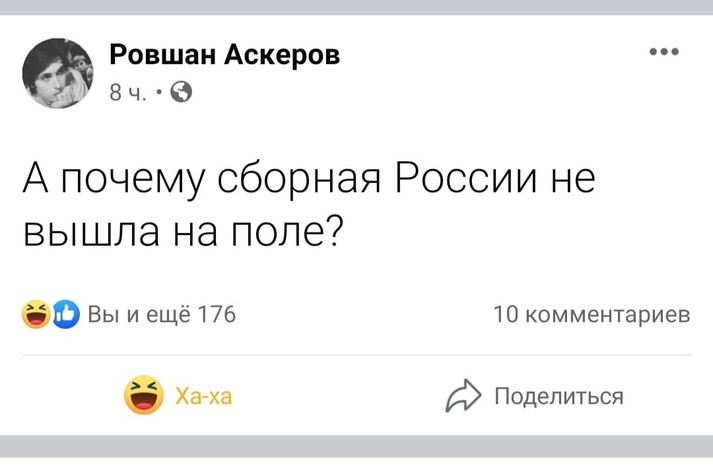713x470 pixels.
Task: Click the large Ха-ха laughing emoji icon
Action: (x=144, y=397)
